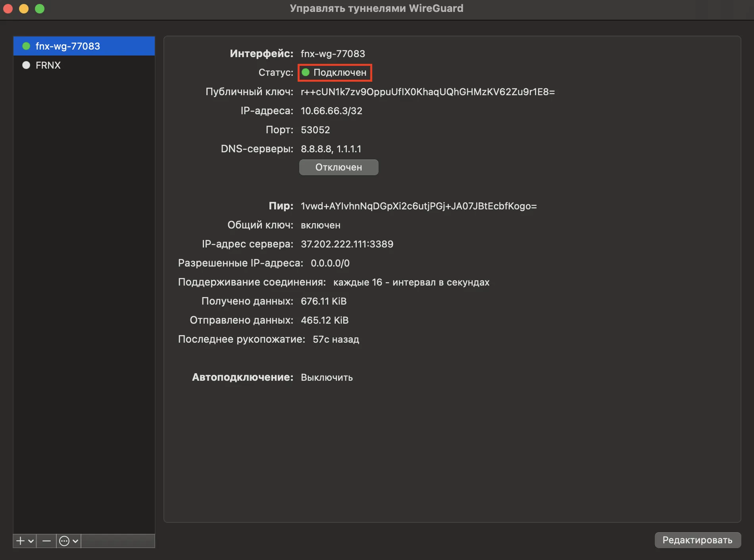Click allowed IPs value 0.0.0.0/0
The width and height of the screenshot is (754, 560).
coord(330,263)
